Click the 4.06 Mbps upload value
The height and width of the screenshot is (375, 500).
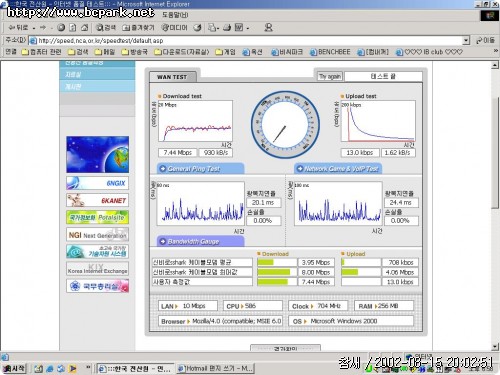[x=400, y=272]
